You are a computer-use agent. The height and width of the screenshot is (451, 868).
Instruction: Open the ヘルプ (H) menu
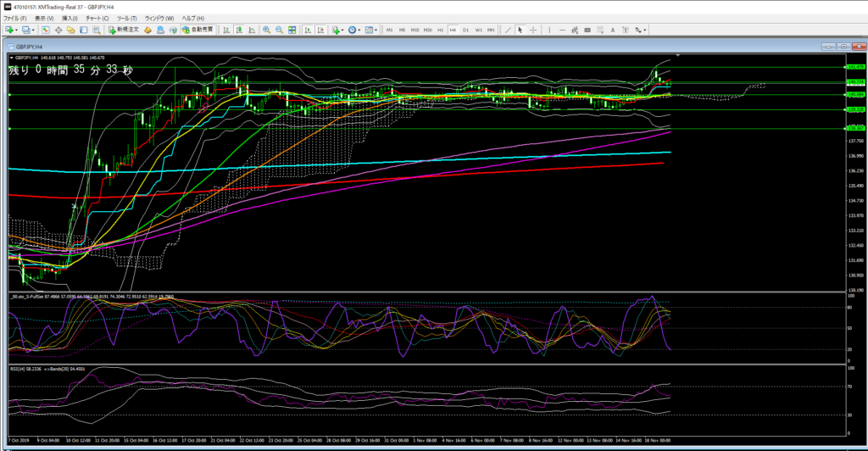pyautogui.click(x=192, y=19)
